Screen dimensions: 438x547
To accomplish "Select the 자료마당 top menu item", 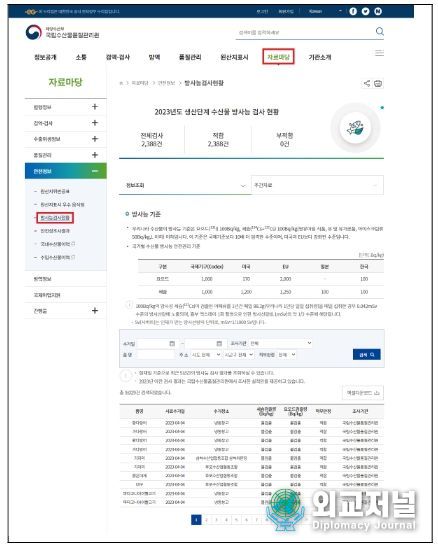I will pos(278,57).
